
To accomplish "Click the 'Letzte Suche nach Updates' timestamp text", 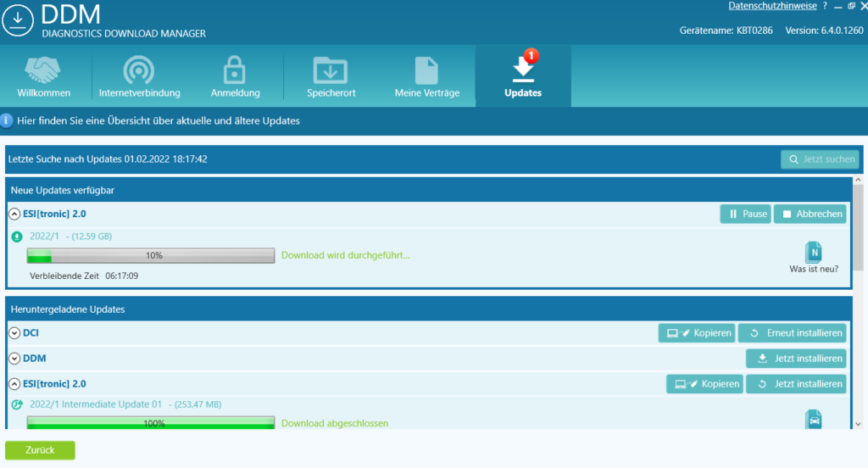I will 108,159.
